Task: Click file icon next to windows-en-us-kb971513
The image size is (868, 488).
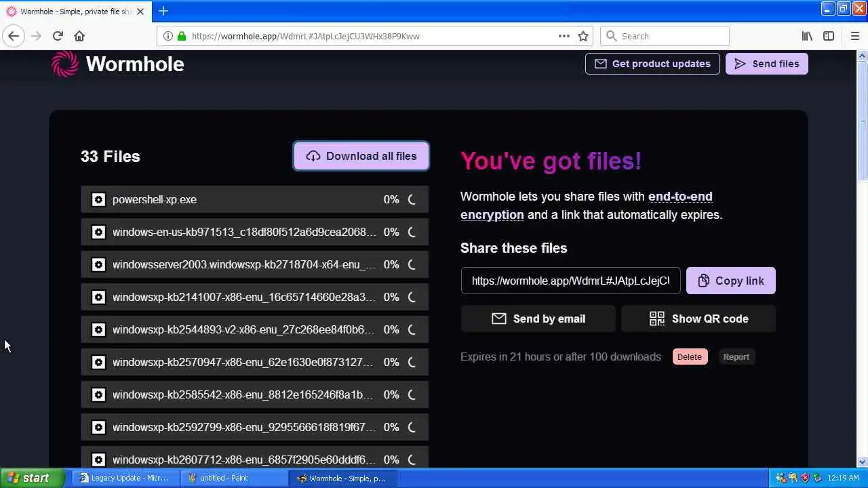Action: click(98, 232)
